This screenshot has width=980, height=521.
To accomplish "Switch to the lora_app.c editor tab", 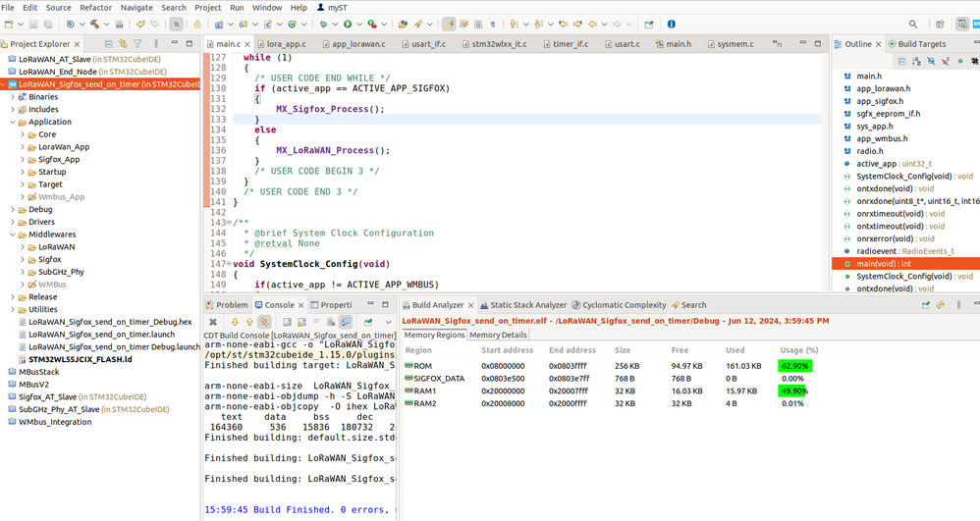I will (281, 44).
